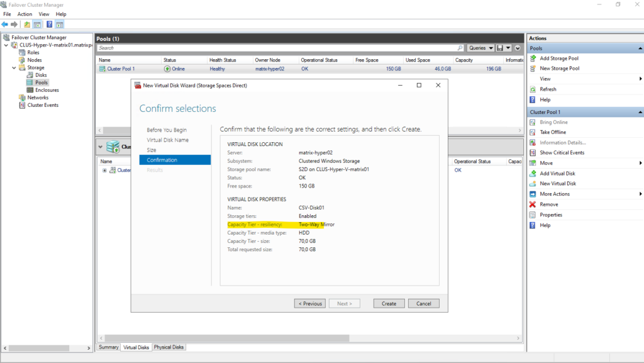
Task: Open the Action menu
Action: [x=25, y=14]
